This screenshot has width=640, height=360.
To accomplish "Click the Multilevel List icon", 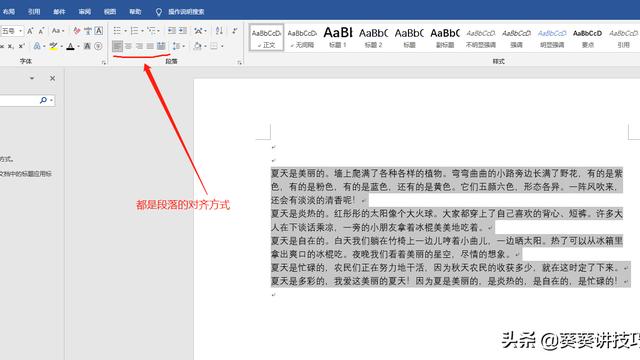I will (151, 31).
